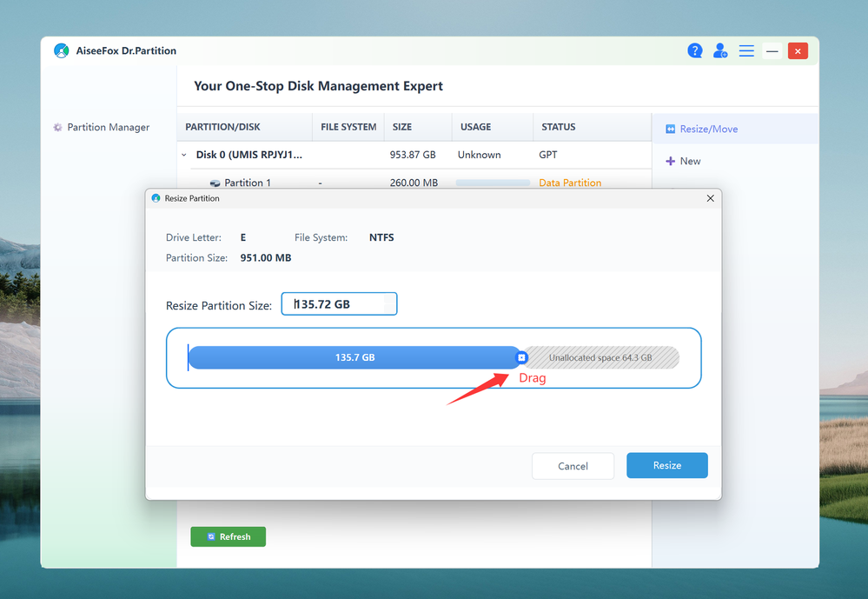Confirm with the Resize button
The height and width of the screenshot is (599, 868).
pos(667,465)
